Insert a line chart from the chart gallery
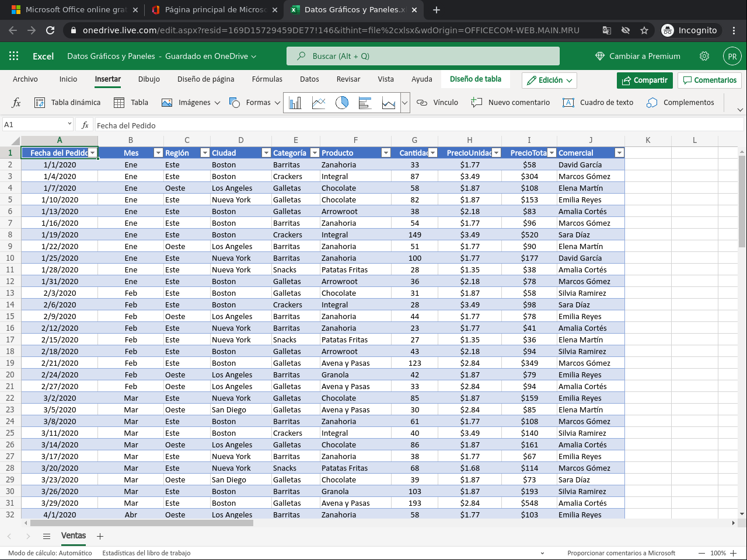 (x=319, y=103)
